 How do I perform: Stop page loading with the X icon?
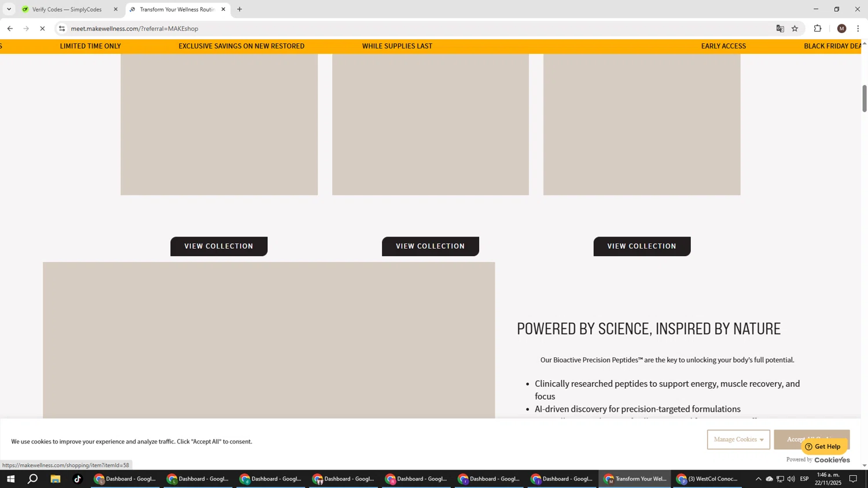42,28
